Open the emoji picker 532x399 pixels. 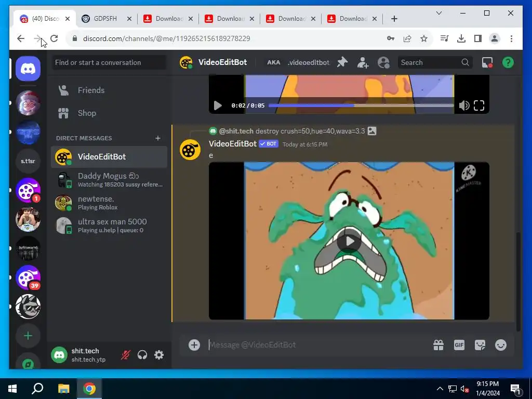point(501,345)
